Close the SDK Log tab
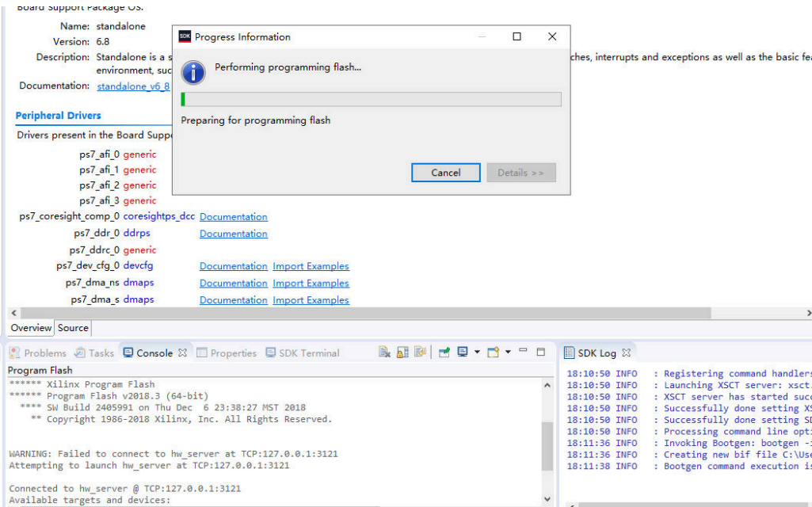 pyautogui.click(x=626, y=353)
